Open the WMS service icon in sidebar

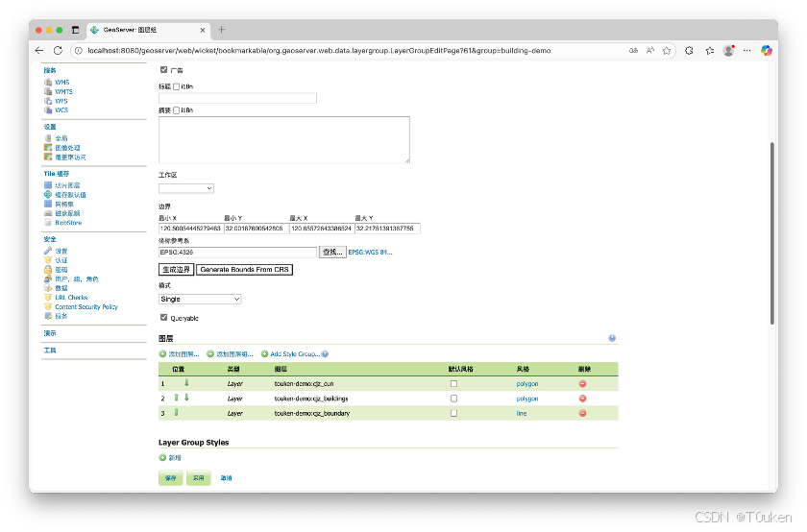tap(48, 83)
